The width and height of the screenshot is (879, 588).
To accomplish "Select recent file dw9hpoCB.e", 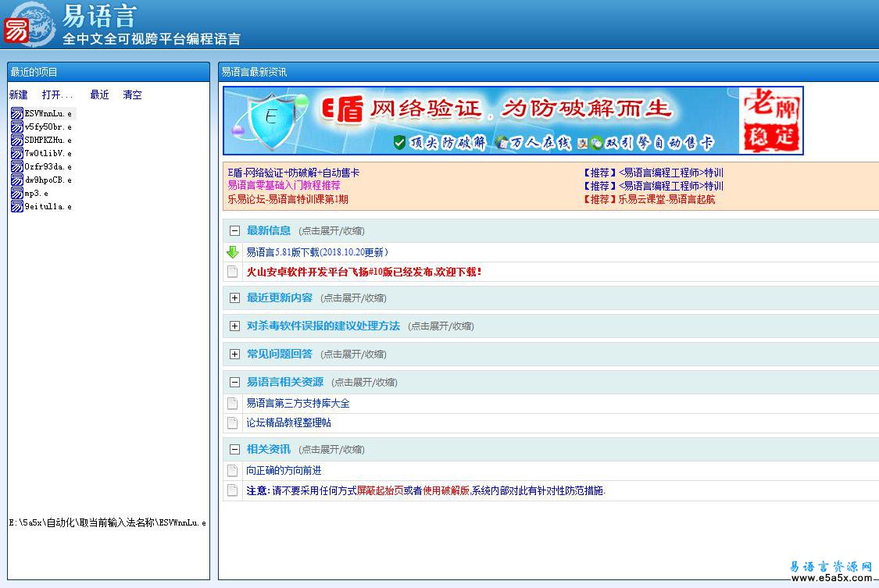I will pyautogui.click(x=48, y=180).
